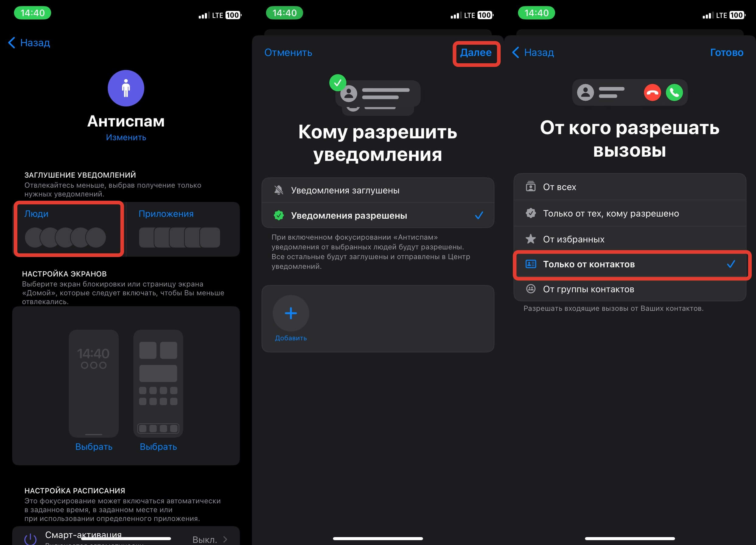Click Изменить under Антиспам
Screen dimensions: 756x545
[x=126, y=137]
